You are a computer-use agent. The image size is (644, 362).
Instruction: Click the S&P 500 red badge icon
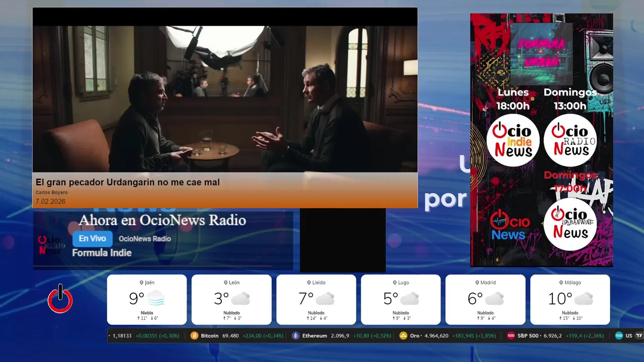[x=511, y=336]
